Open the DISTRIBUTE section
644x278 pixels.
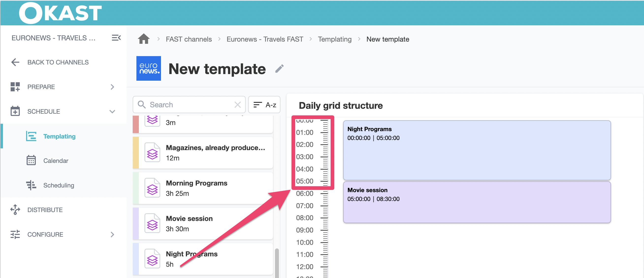[45, 210]
